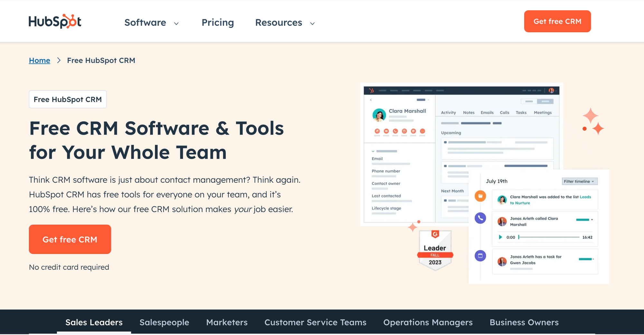
Task: Click the Email field label in preview
Action: (x=377, y=159)
